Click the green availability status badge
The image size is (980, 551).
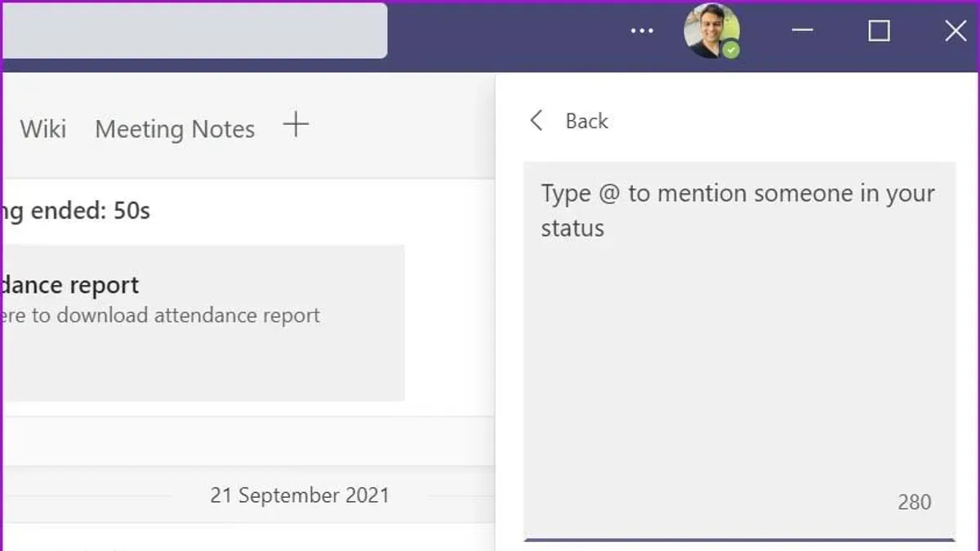pos(732,50)
